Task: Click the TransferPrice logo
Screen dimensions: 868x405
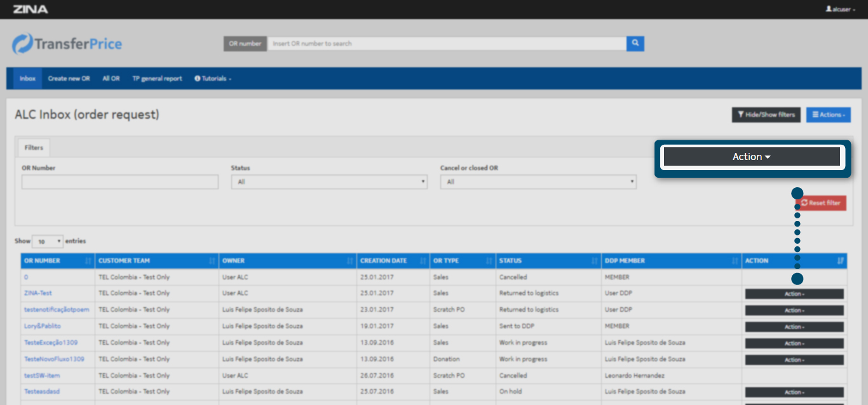Action: pyautogui.click(x=67, y=44)
